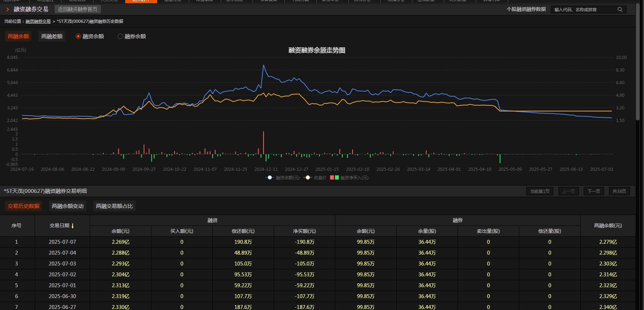
Task: Toggle the 融资净买入(元) red-green legend marker
Action: point(334,177)
